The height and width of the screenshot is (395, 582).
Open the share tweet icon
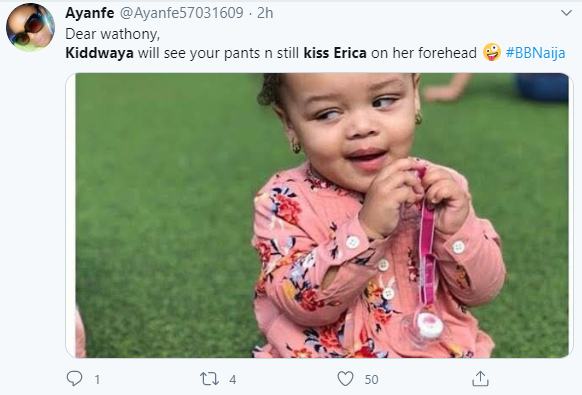[480, 379]
